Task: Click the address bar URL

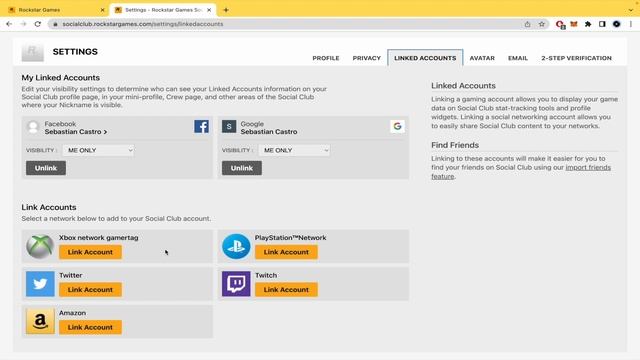Action: [142, 24]
